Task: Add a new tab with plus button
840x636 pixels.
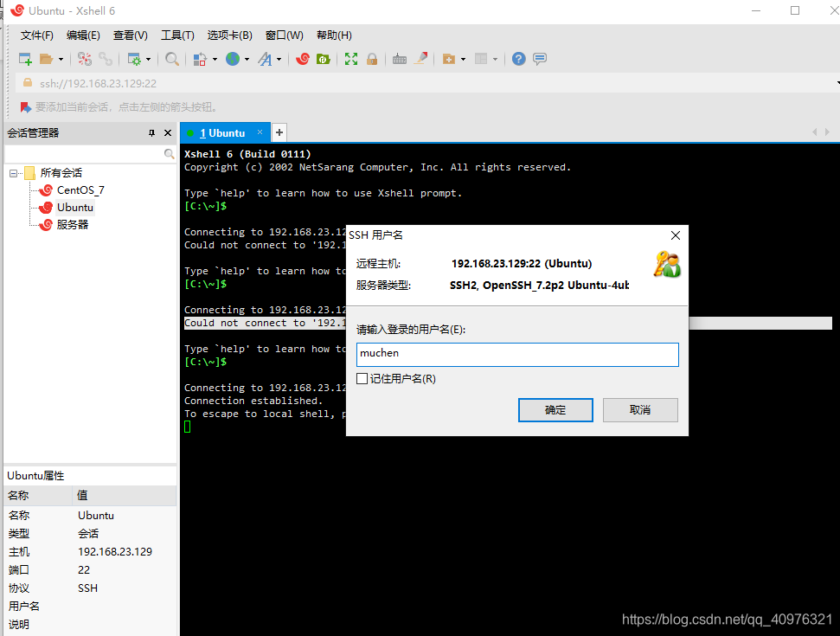Action: [279, 132]
